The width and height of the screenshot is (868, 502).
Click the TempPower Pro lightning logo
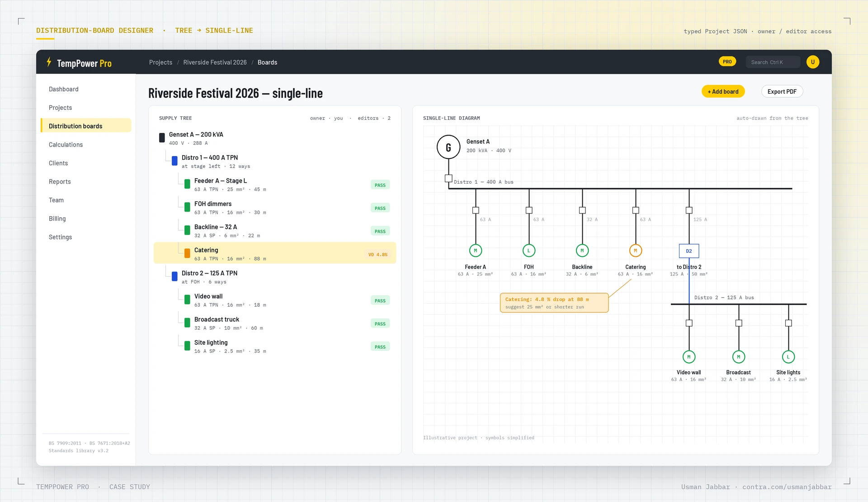pyautogui.click(x=49, y=62)
